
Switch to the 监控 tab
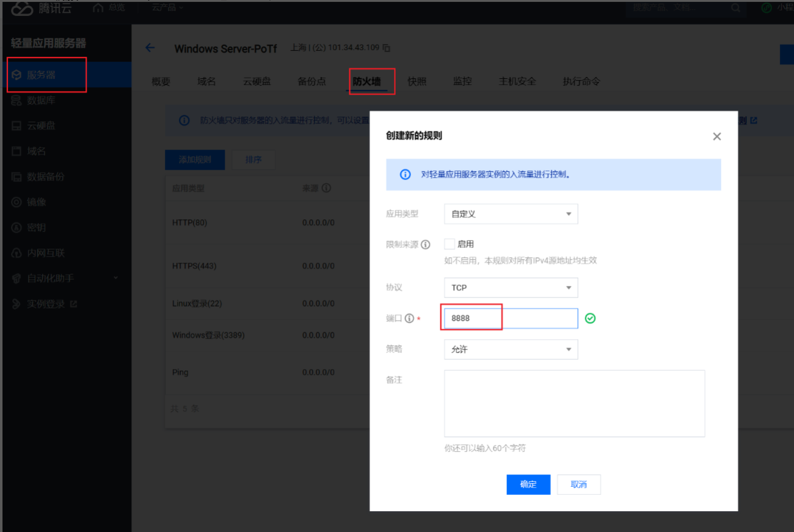462,81
